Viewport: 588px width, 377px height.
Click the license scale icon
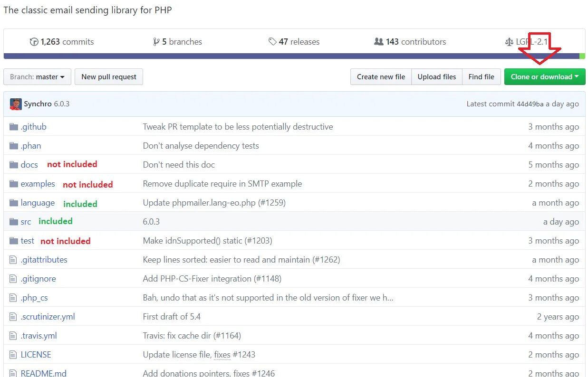point(509,42)
